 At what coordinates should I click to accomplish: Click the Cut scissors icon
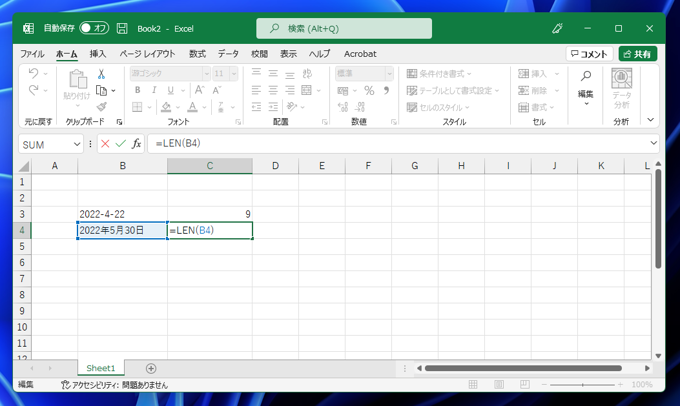pos(101,74)
